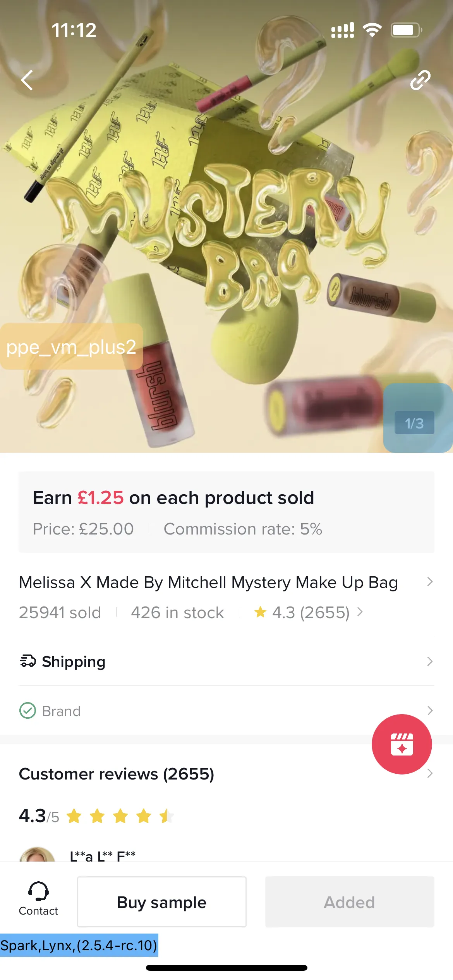Screen dimensions: 453x980
Task: Tap the Shipping truck icon
Action: [28, 661]
